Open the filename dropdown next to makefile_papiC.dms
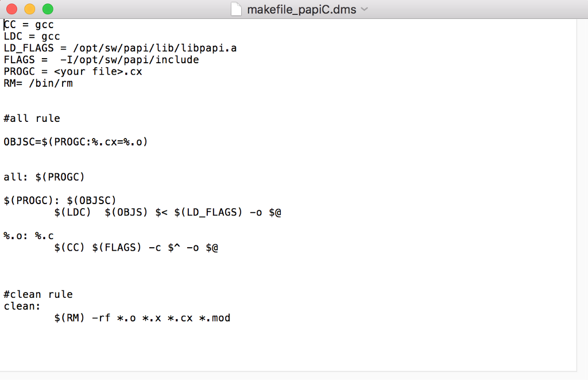 click(x=365, y=9)
